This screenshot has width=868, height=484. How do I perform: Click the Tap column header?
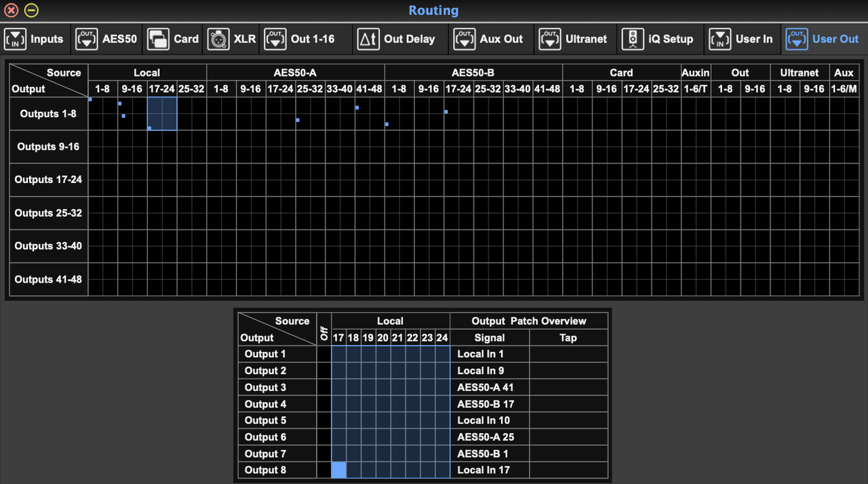pos(568,338)
